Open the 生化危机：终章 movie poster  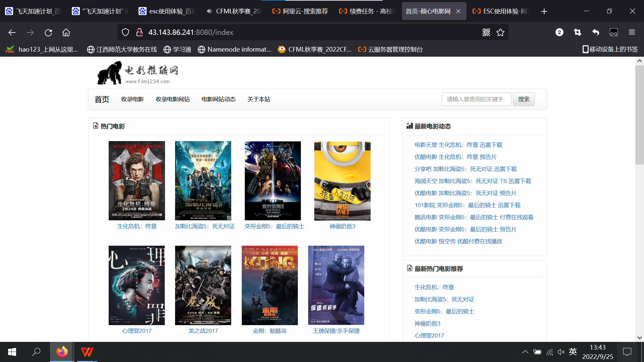[137, 181]
